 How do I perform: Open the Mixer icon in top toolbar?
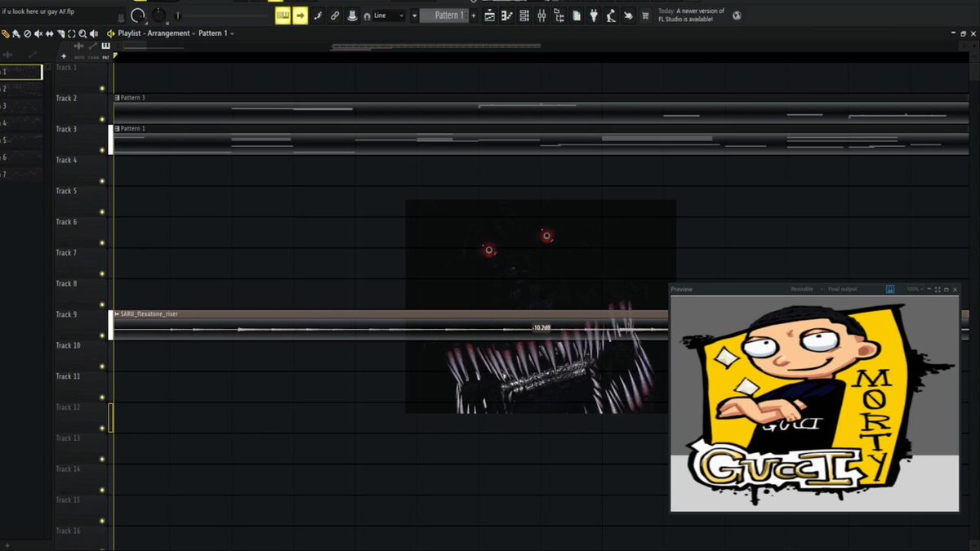[x=541, y=16]
